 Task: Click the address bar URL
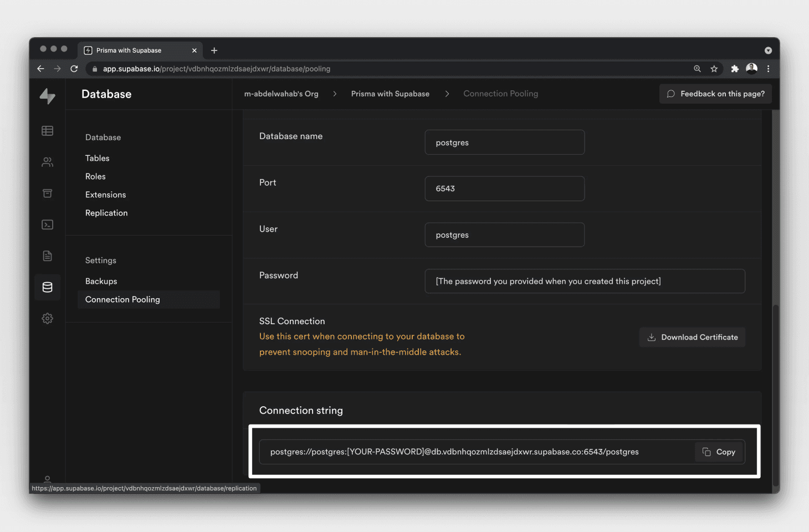(x=216, y=69)
